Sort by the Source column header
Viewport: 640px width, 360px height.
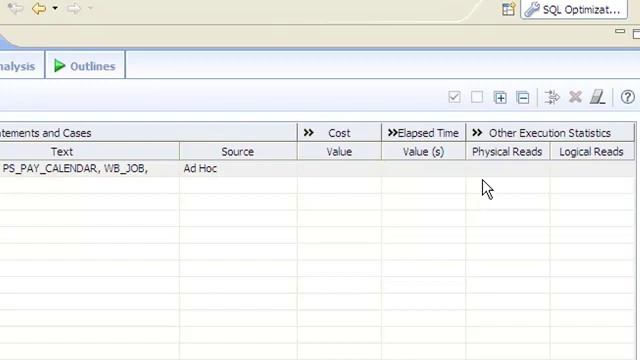click(238, 152)
